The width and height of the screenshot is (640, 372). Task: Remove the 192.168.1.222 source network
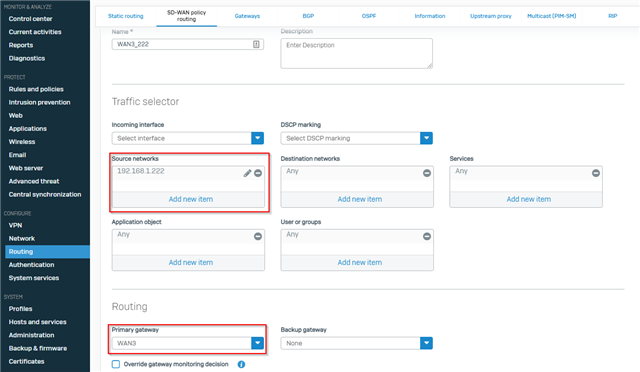point(258,173)
